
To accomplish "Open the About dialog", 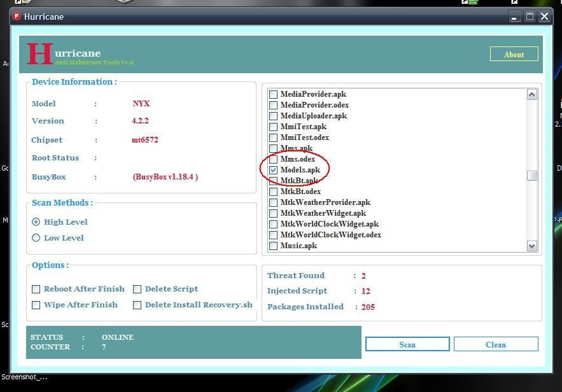I will [514, 54].
